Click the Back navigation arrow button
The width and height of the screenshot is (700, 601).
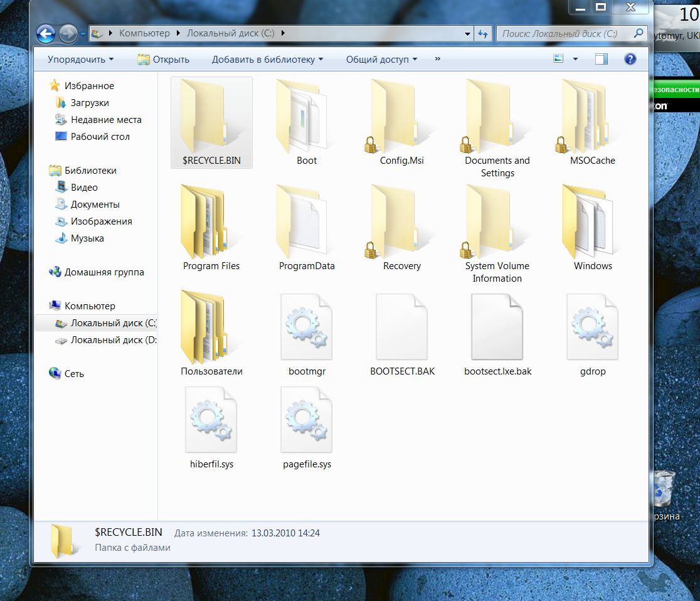click(46, 34)
